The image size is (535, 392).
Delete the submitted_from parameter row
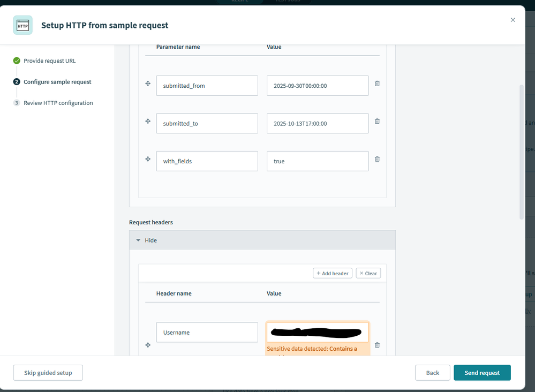click(377, 84)
